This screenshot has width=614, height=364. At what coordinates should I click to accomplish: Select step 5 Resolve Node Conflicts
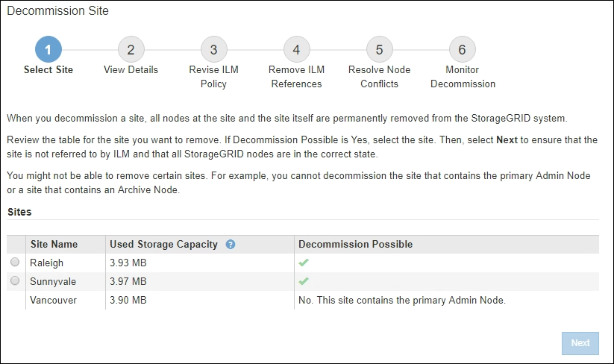click(x=379, y=50)
